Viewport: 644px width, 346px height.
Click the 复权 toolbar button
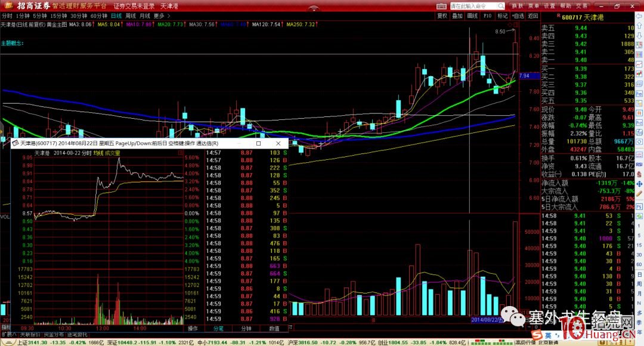(442, 16)
